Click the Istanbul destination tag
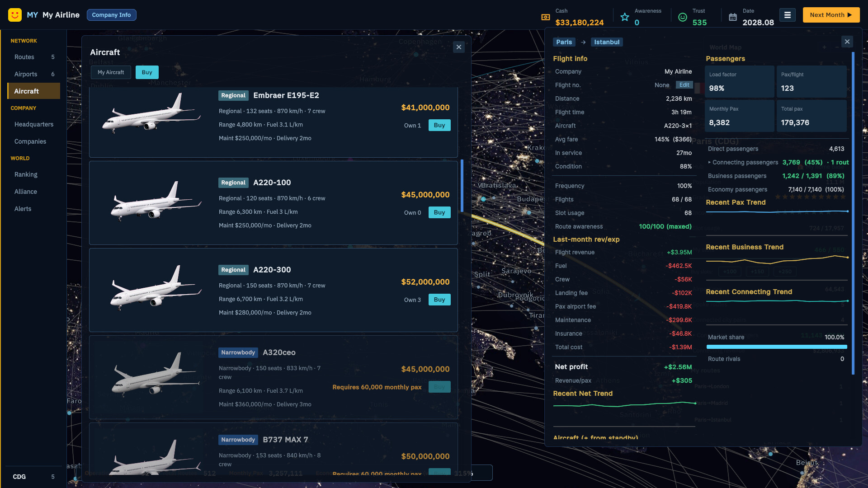868x488 pixels. click(607, 42)
